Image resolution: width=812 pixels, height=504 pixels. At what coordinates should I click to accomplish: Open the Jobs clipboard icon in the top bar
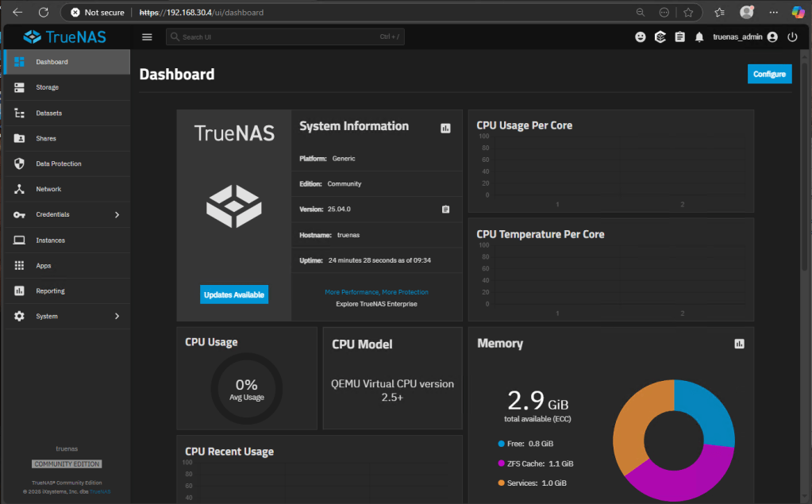tap(679, 37)
